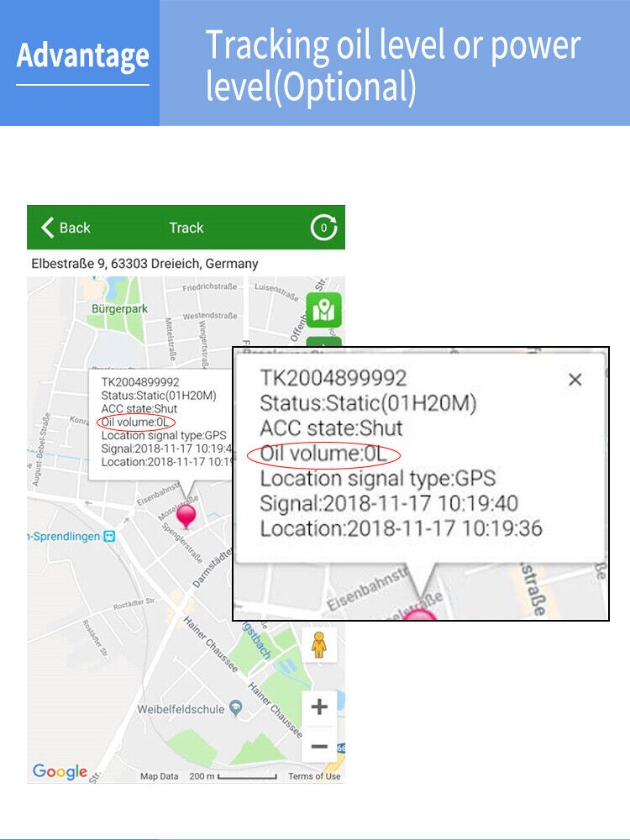Click the refresh countdown icon in the header
The height and width of the screenshot is (840, 630).
click(x=324, y=228)
